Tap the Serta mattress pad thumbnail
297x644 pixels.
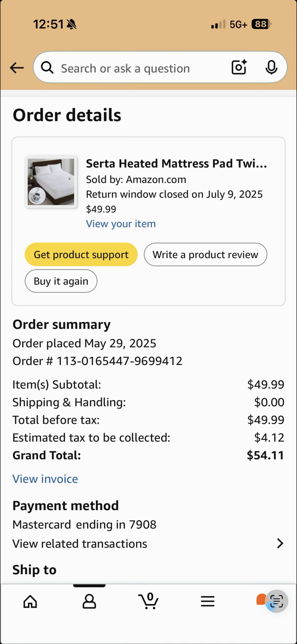point(51,182)
